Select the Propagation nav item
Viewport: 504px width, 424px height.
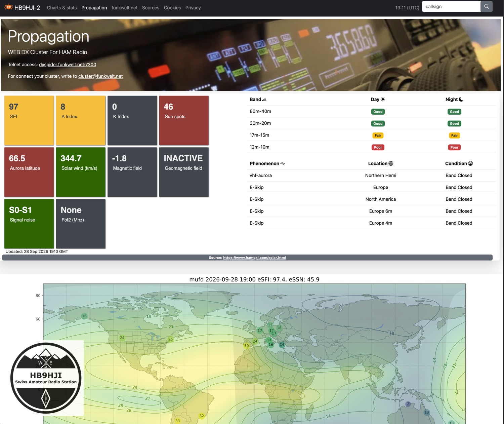coord(94,7)
